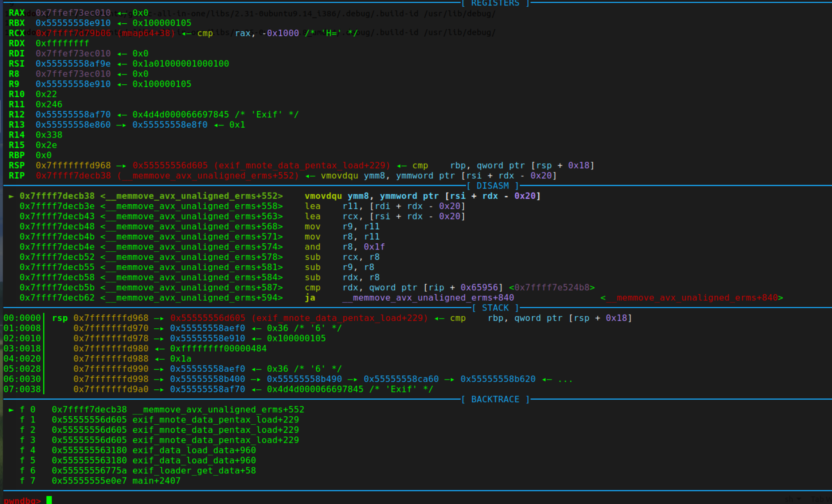Image resolution: width=832 pixels, height=504 pixels.
Task: Select stack entry 00:0000 at rsp
Action: click(x=21, y=318)
